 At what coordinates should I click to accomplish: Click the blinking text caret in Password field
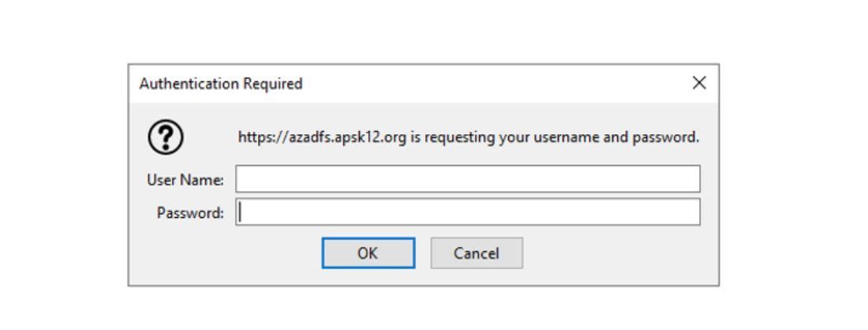[x=240, y=212]
